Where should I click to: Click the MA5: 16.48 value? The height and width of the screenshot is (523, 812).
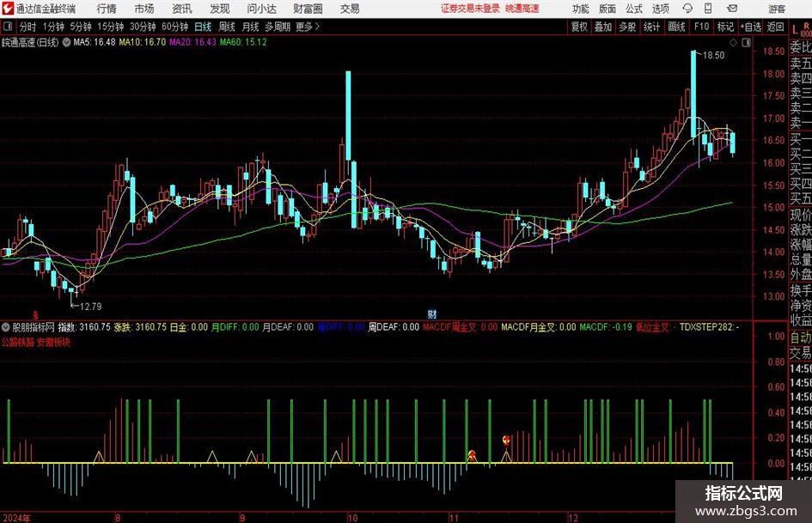point(94,42)
